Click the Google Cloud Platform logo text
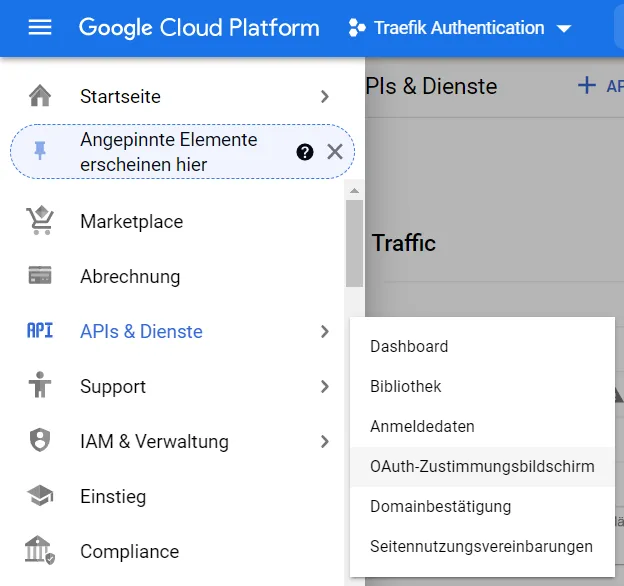The width and height of the screenshot is (624, 586). point(199,28)
